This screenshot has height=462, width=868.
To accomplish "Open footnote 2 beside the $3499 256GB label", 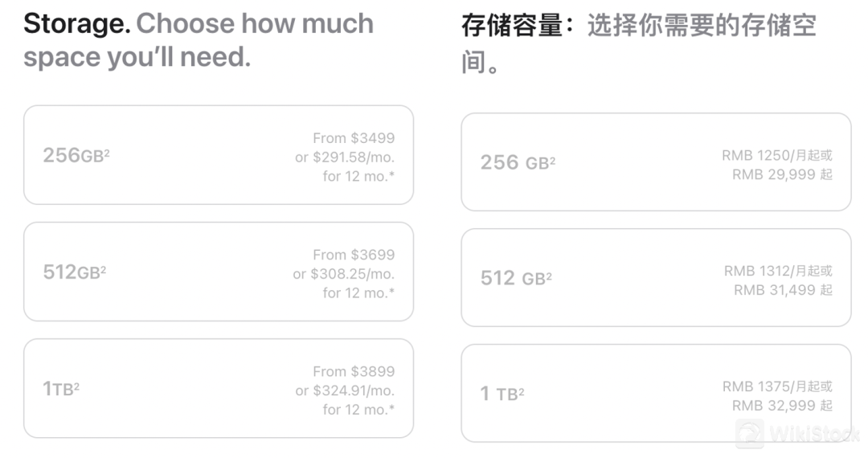I will (107, 151).
